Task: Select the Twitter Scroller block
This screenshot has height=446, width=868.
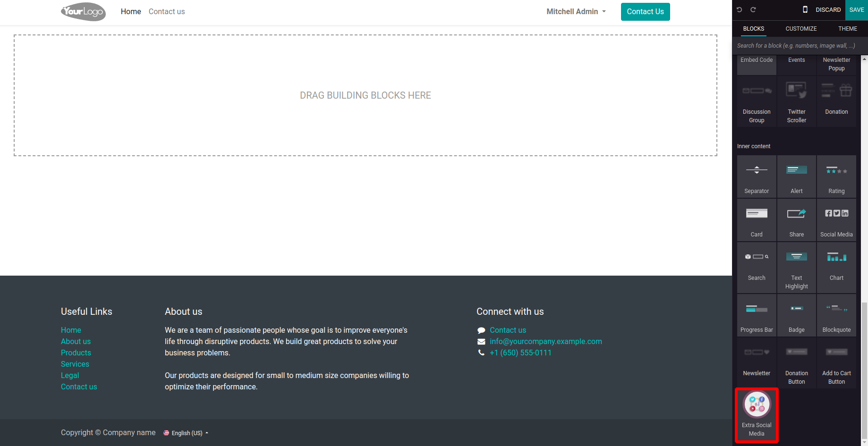Action: 797,101
